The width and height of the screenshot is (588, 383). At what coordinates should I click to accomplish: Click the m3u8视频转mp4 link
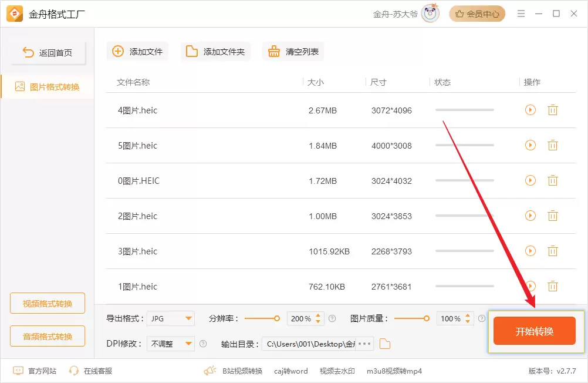tap(394, 371)
